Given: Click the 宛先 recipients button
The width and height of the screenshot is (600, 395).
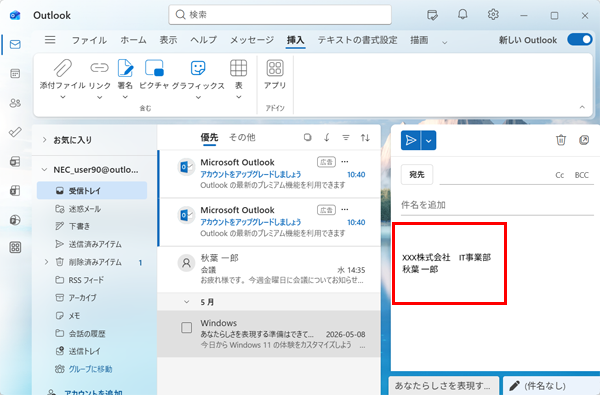Looking at the screenshot, I should [417, 175].
